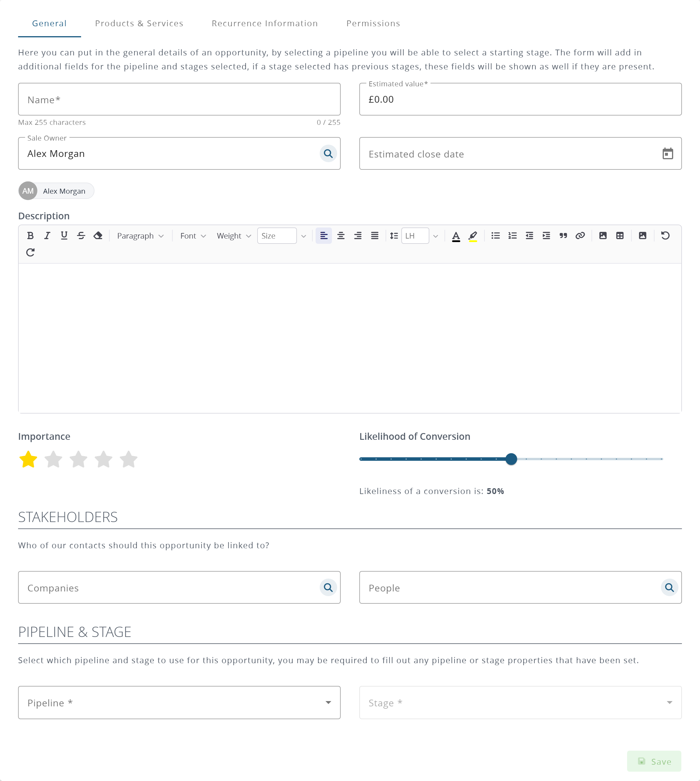
Task: Clear formatting with the eraser icon
Action: (x=98, y=236)
